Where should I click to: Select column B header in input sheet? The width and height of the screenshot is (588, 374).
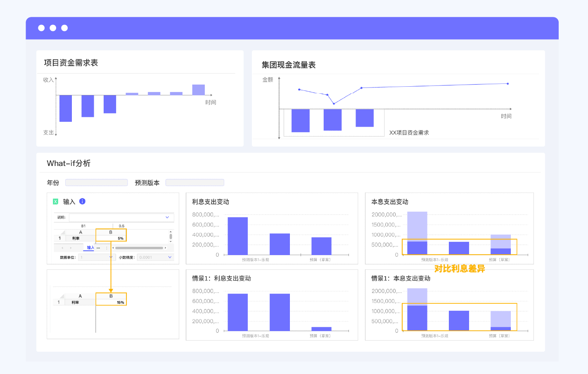111,232
